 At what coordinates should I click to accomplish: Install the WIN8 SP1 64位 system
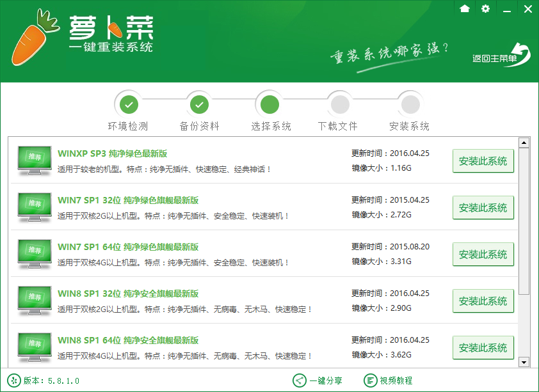[483, 347]
